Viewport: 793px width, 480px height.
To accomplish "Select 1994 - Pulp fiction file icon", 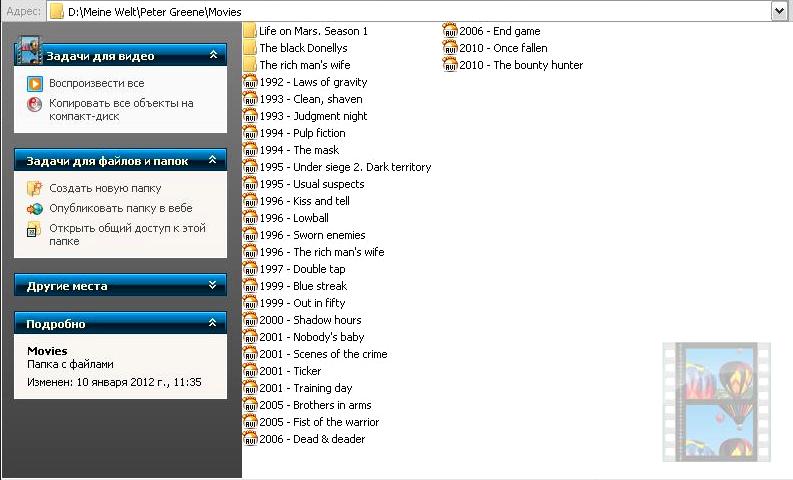I will coord(250,133).
